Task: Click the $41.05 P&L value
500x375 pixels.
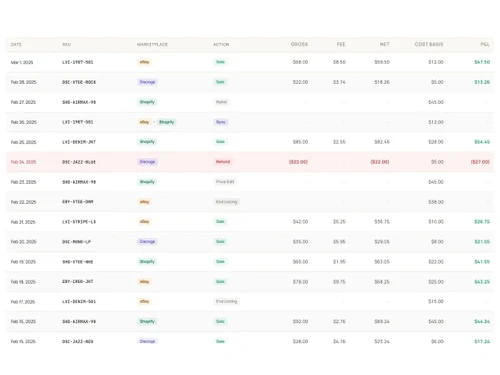Action: [482, 262]
